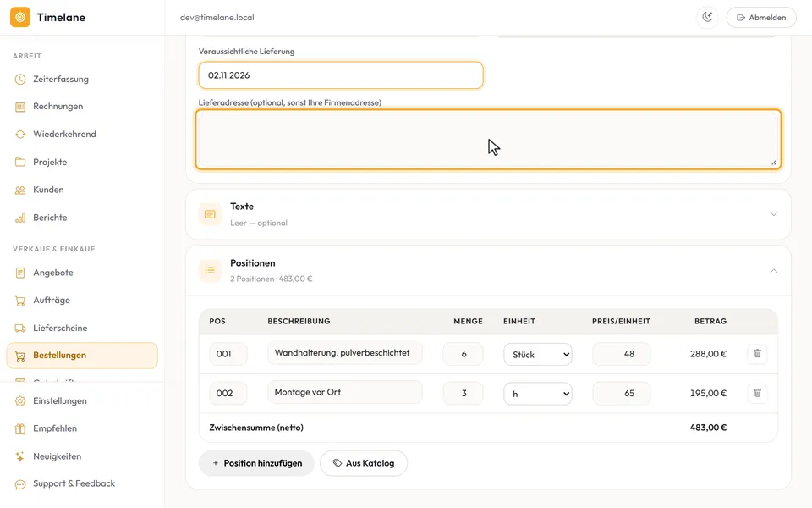Toggle dark mode moon icon
Viewport: 812px width, 508px height.
[x=707, y=17]
